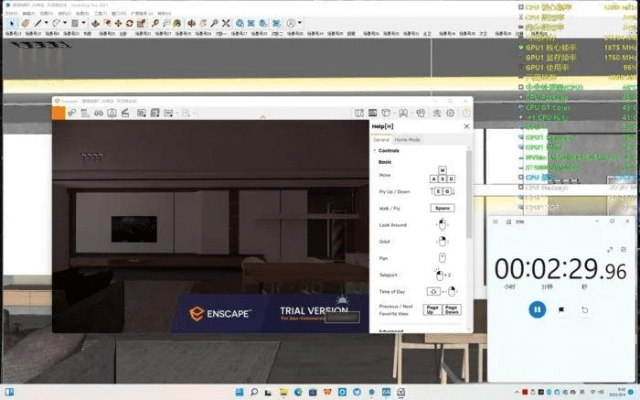Screen dimensions: 640x400
Task: Close the Enscape Help panel
Action: tap(466, 126)
